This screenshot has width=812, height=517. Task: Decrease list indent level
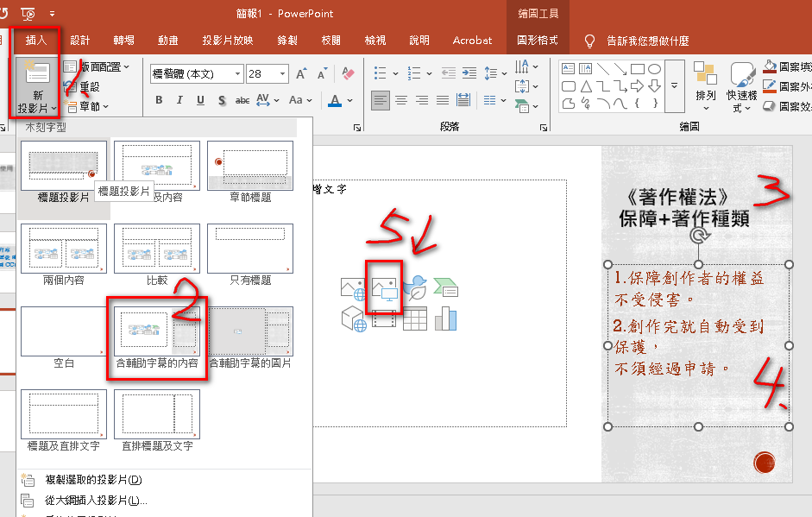pyautogui.click(x=449, y=73)
